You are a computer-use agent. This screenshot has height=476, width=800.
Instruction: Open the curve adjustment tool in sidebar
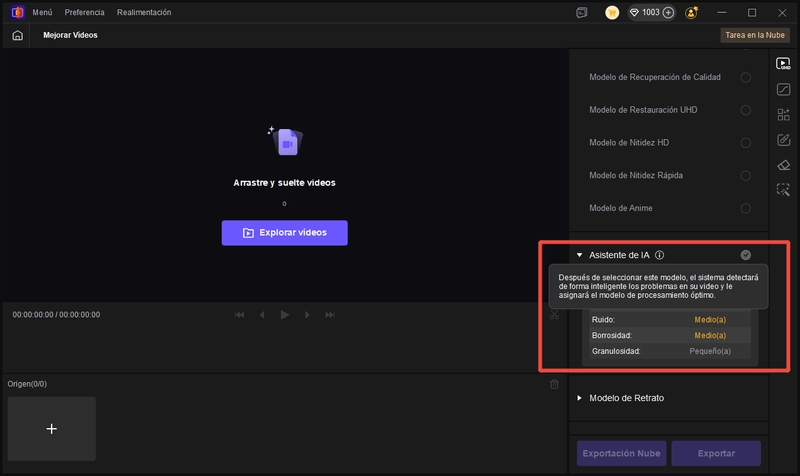coord(783,89)
